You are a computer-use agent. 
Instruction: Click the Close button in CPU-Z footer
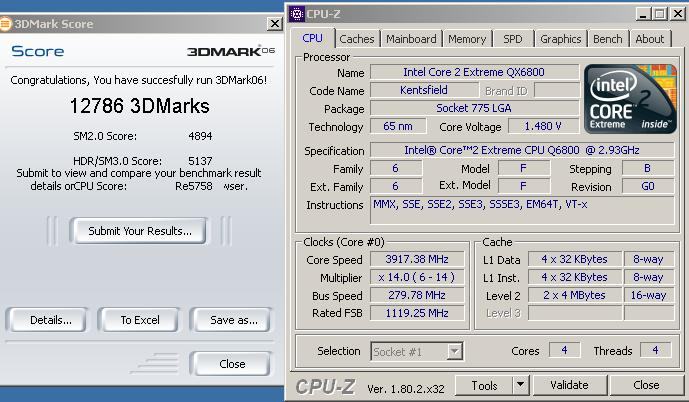click(x=646, y=385)
